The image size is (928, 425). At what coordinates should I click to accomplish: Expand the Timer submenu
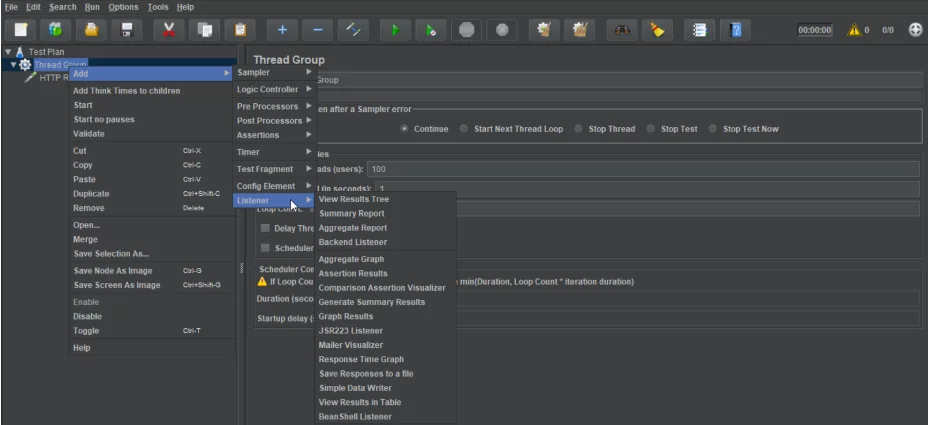[275, 152]
